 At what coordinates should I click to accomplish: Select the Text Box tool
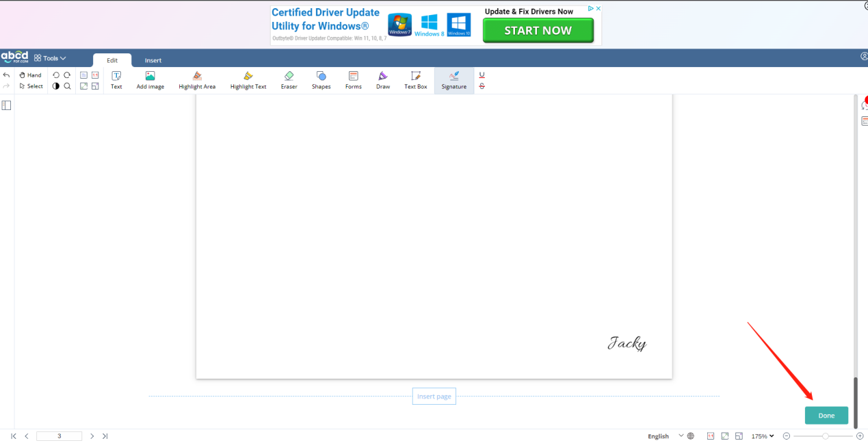click(x=416, y=81)
